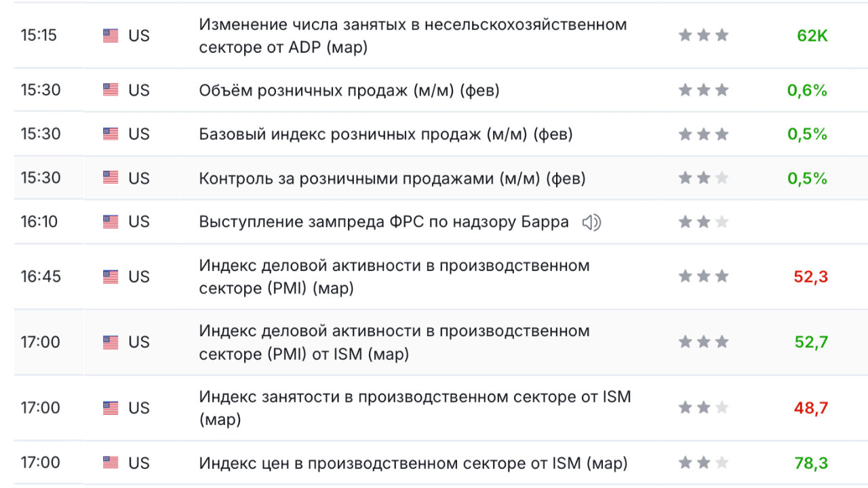
Task: Click the importance stars for the ADP employment event
Action: click(x=703, y=35)
